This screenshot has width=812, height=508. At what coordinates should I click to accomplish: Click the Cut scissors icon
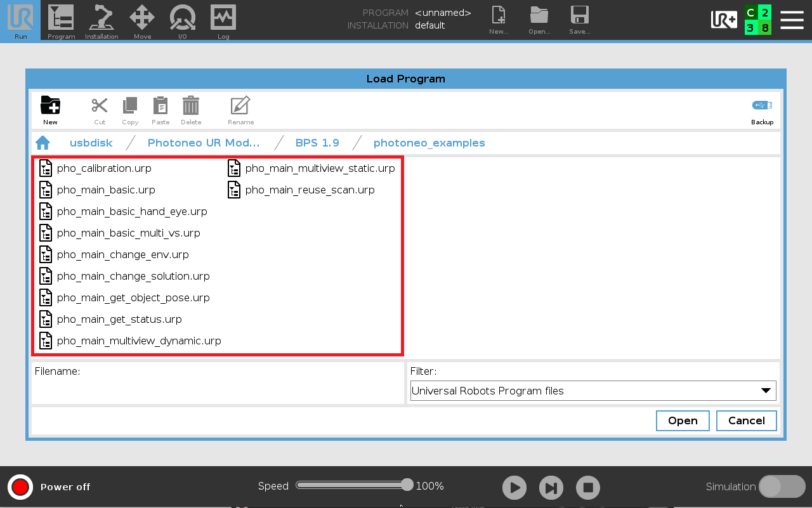[100, 110]
